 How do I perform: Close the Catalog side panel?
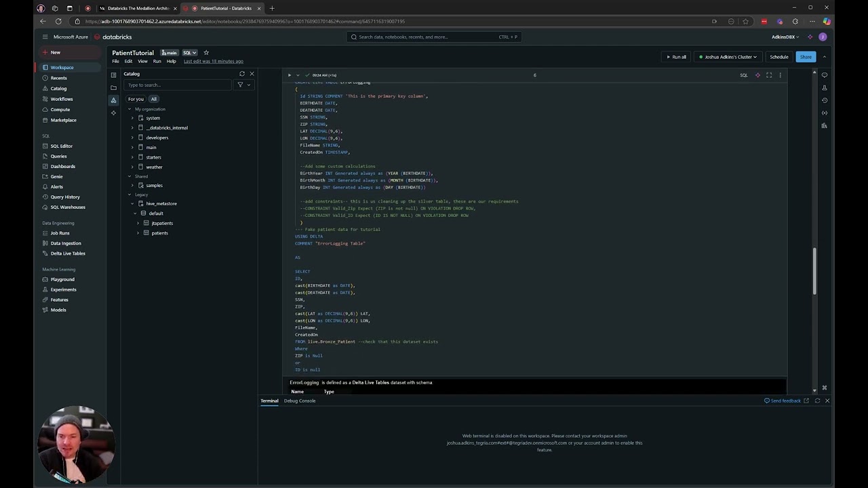coord(252,73)
